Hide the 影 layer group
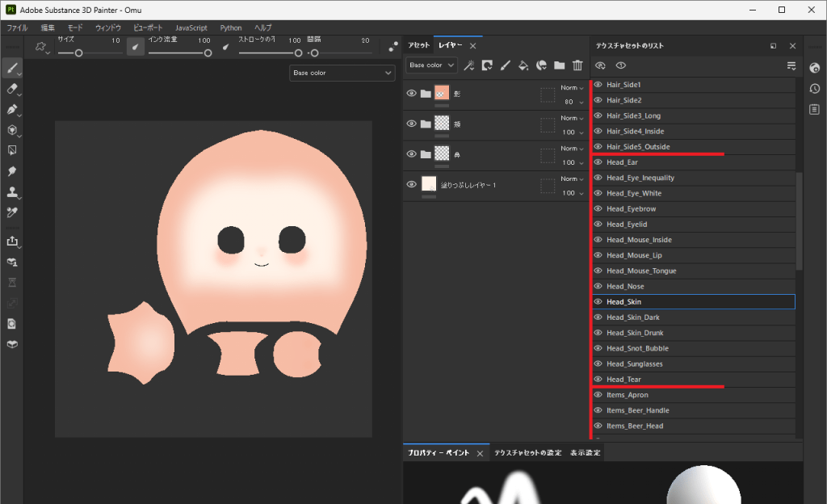The image size is (827, 504). click(412, 94)
